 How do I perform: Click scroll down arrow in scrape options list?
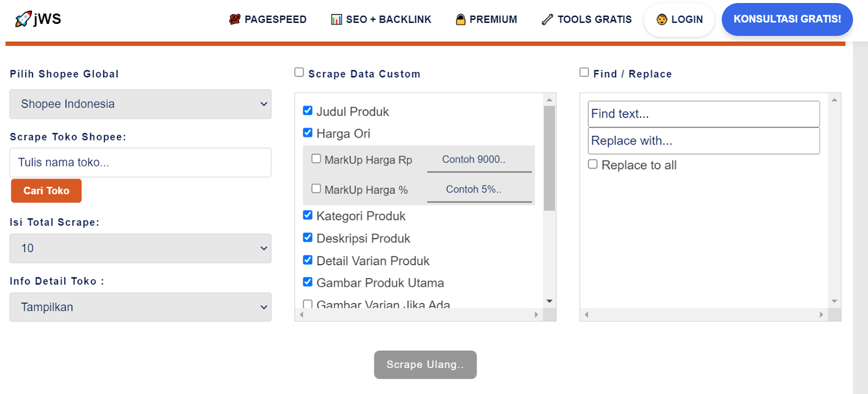(x=550, y=301)
